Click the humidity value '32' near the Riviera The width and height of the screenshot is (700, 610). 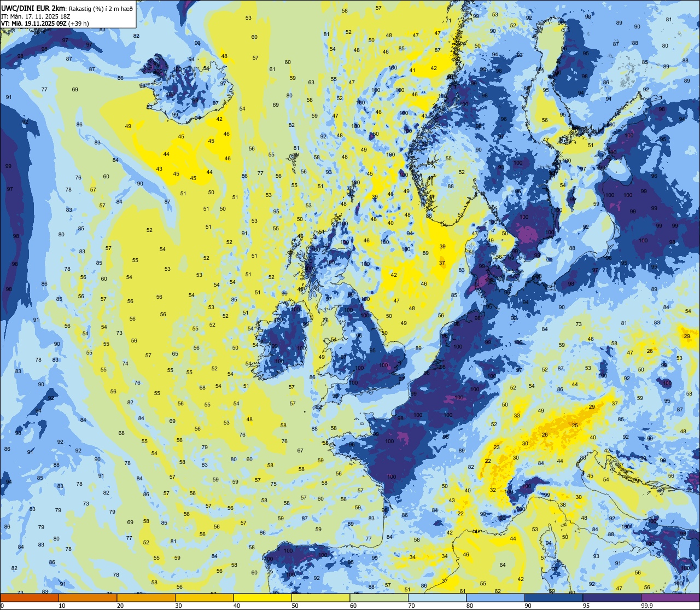point(493,490)
